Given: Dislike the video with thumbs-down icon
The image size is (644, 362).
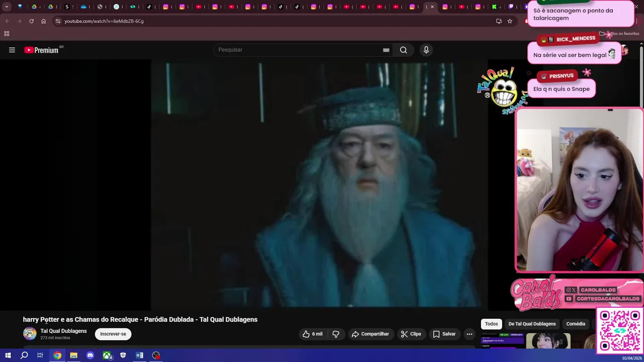Looking at the screenshot, I should click(x=336, y=334).
